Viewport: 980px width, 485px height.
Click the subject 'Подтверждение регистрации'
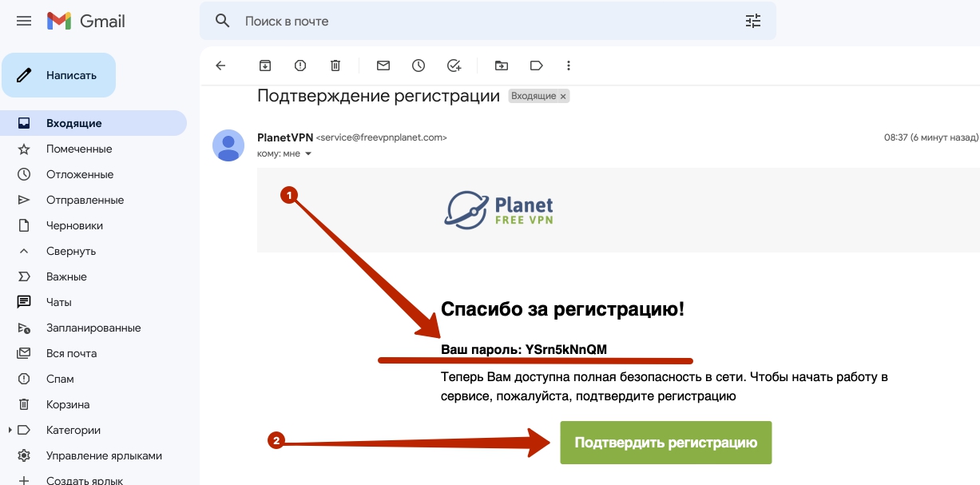click(x=379, y=96)
